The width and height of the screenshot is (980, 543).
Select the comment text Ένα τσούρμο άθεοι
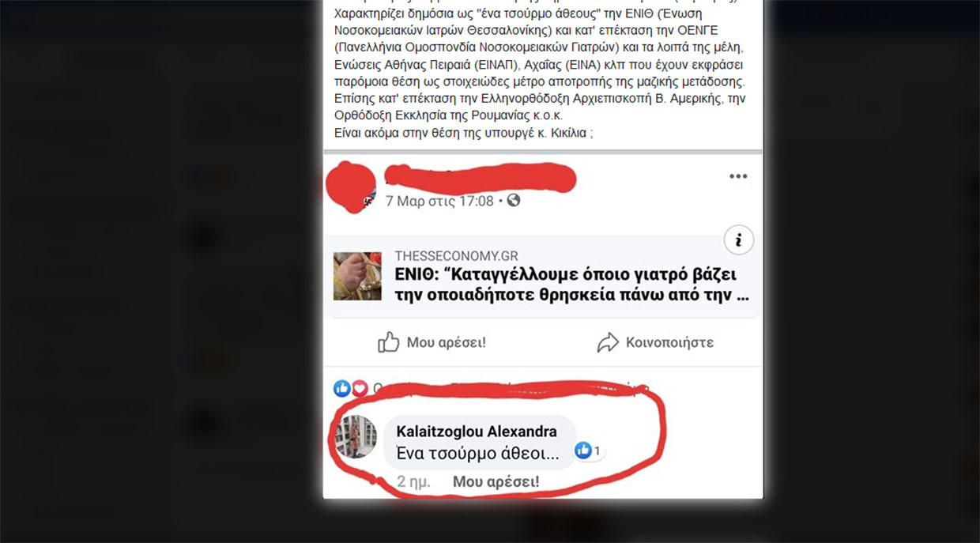click(x=477, y=454)
